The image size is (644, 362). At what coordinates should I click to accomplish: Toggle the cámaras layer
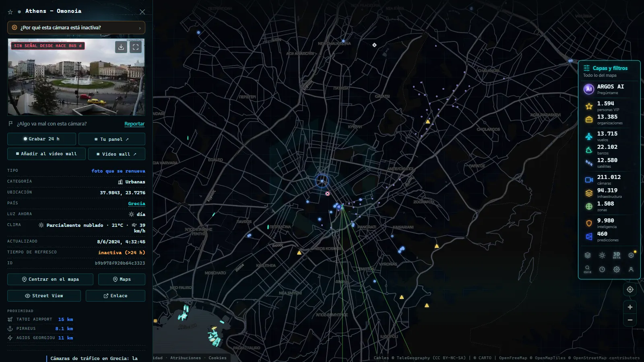pyautogui.click(x=589, y=180)
